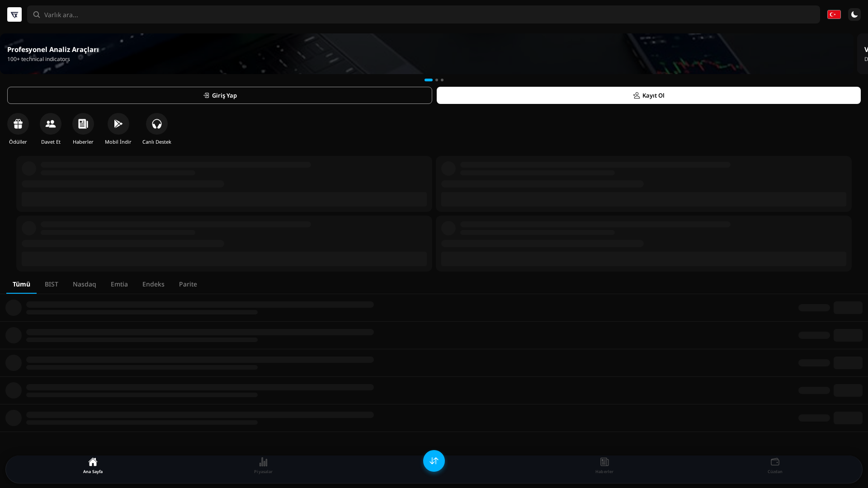Open the Turkish flag language selector
This screenshot has width=868, height=488.
point(833,14)
